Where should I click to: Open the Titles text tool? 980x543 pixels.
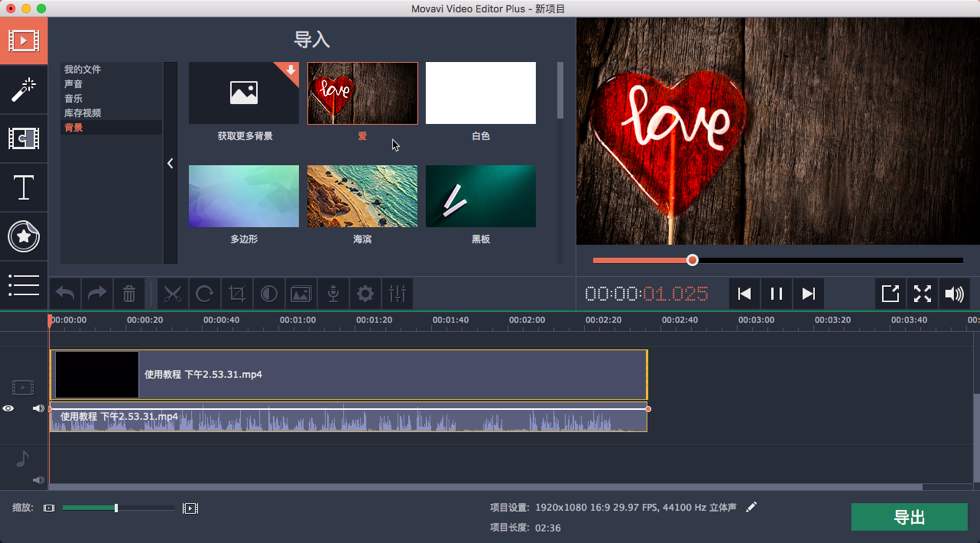tap(24, 187)
